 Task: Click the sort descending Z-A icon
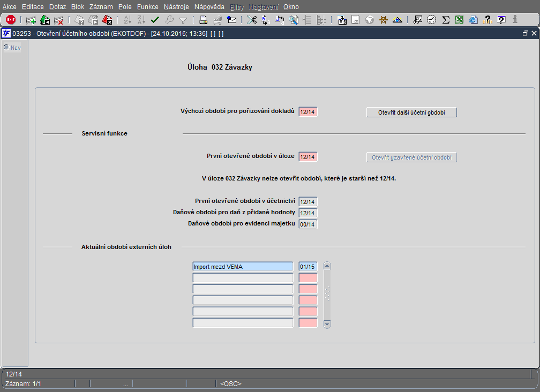(x=141, y=20)
